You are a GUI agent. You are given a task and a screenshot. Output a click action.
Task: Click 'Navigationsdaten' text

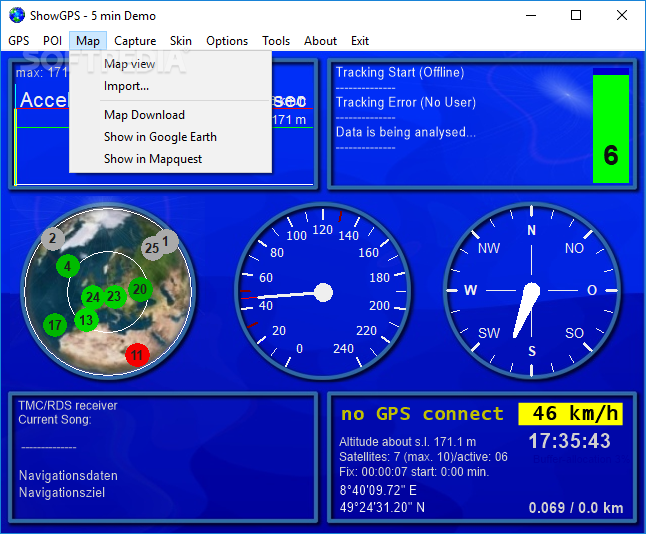68,475
